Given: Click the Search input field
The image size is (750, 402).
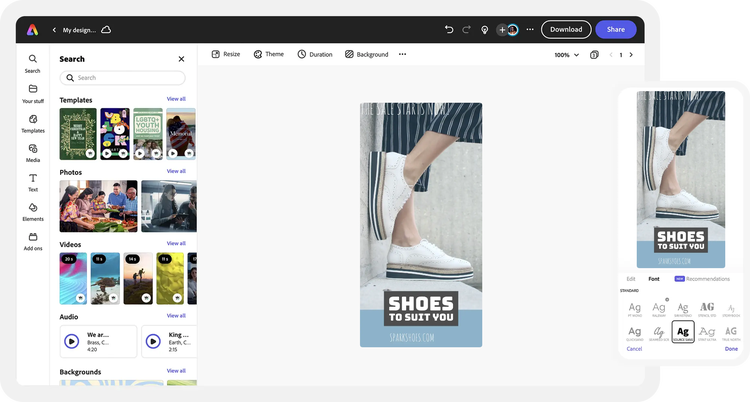Looking at the screenshot, I should pyautogui.click(x=122, y=77).
